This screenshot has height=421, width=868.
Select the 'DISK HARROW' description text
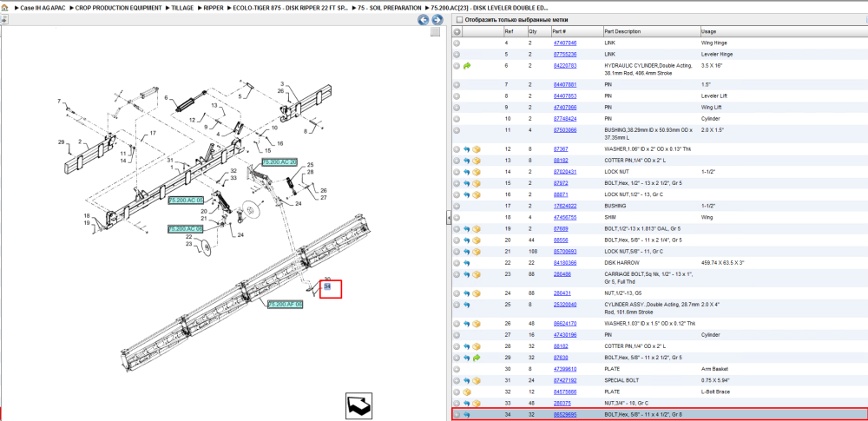click(621, 263)
